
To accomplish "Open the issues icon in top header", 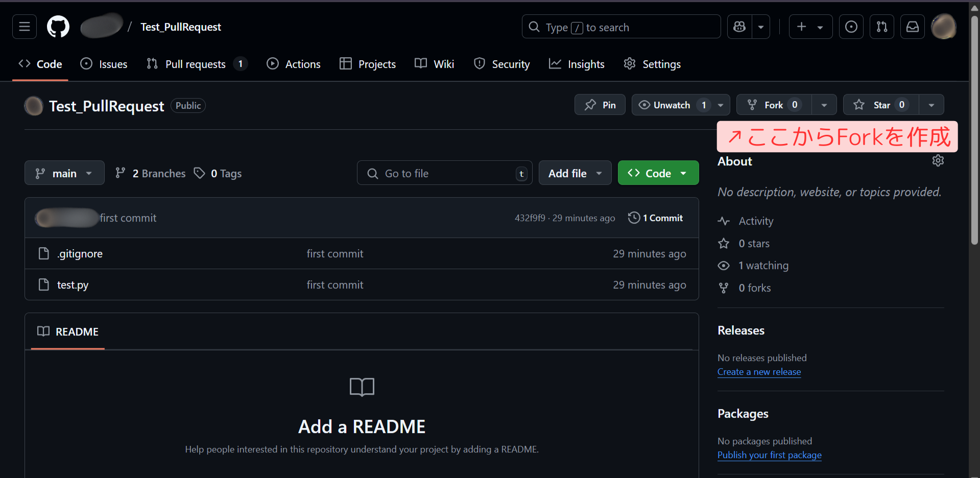I will pyautogui.click(x=851, y=27).
